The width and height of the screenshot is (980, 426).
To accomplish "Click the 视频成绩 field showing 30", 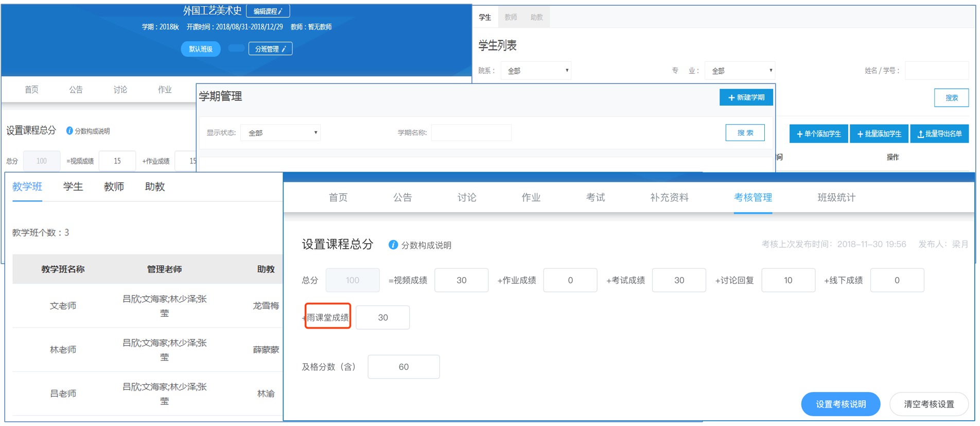I will (x=461, y=280).
